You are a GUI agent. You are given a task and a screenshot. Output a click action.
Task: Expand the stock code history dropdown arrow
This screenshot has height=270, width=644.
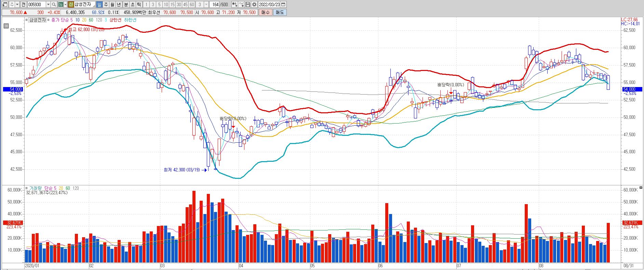[48, 4]
